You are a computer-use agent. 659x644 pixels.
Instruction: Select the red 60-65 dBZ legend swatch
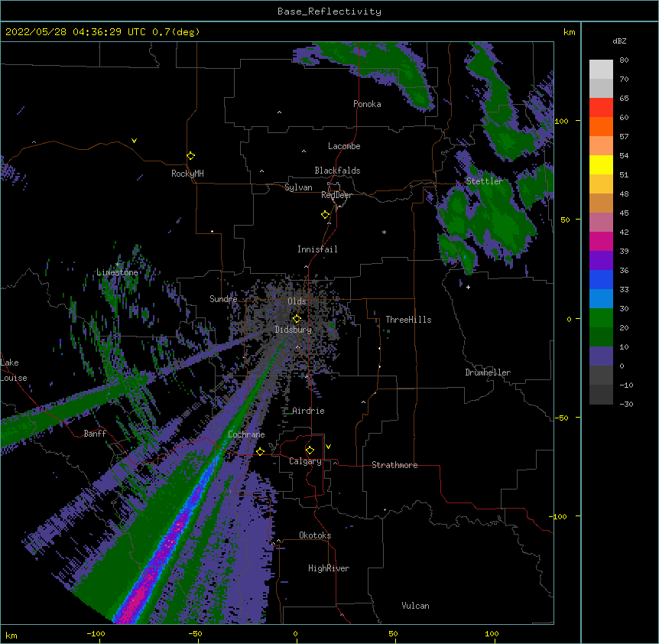(601, 108)
